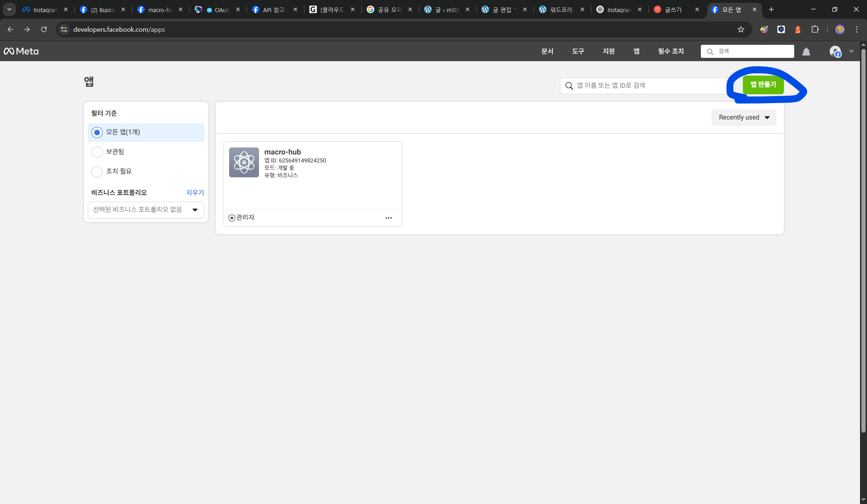The width and height of the screenshot is (867, 504).
Task: Click the colorful extension icon in toolbar
Action: pyautogui.click(x=764, y=29)
